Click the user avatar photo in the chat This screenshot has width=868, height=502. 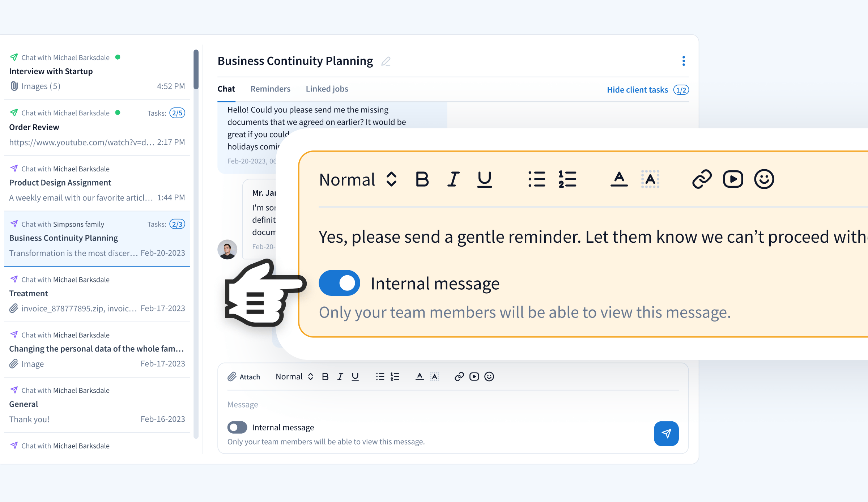click(227, 250)
